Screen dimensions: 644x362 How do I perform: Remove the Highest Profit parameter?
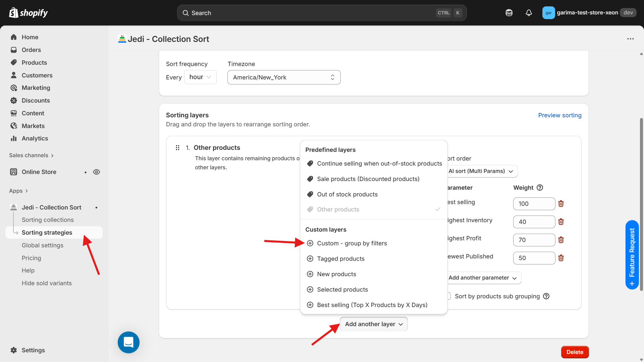(561, 240)
